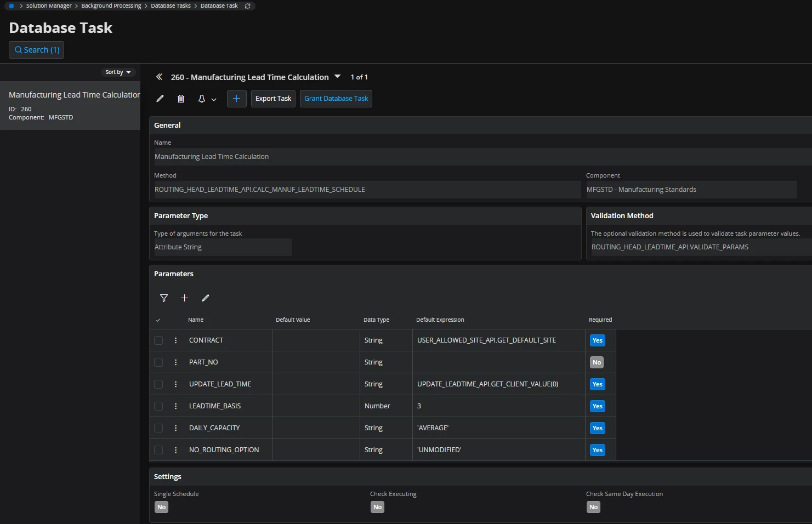
Task: Open the row menu for PART_NO
Action: (175, 362)
